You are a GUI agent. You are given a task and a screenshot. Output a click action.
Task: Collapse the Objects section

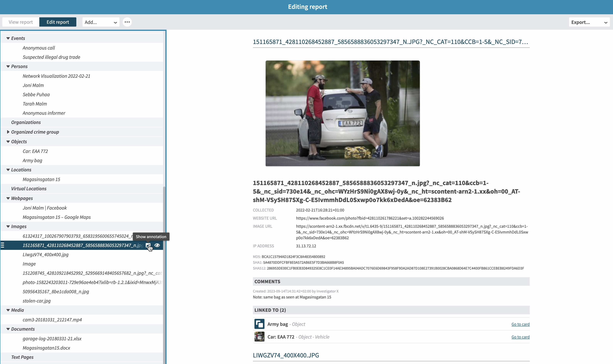(8, 142)
